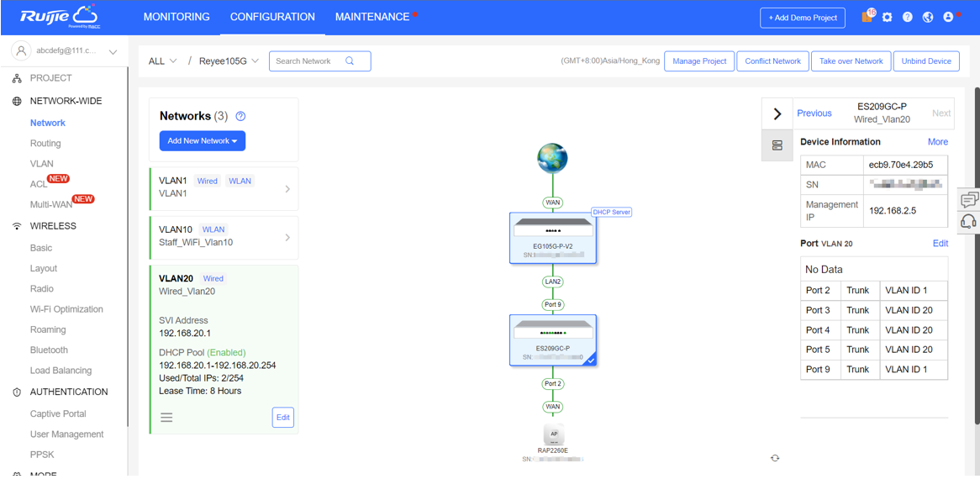The image size is (980, 479).
Task: Click the internet globe in topology
Action: click(x=552, y=158)
